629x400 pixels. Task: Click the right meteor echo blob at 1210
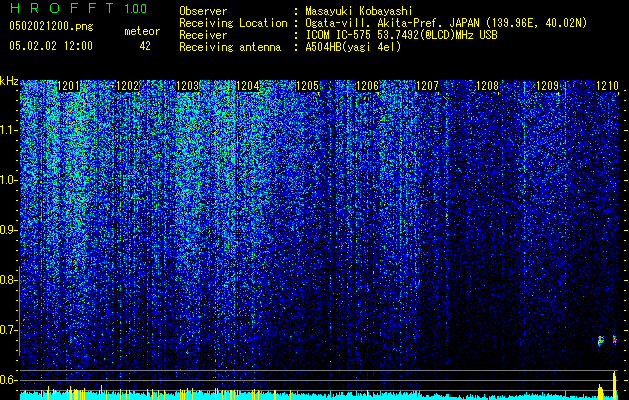coord(614,340)
